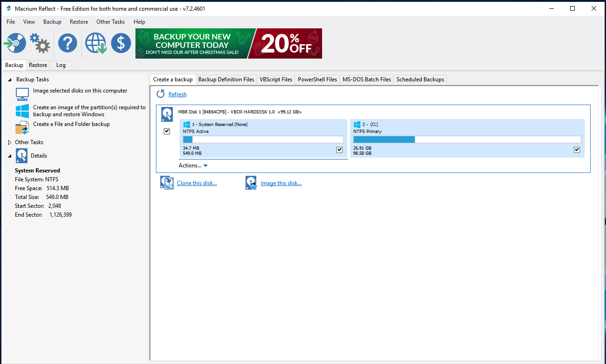Click the Macrium Reflect title bar logo
606x364 pixels.
click(x=8, y=8)
